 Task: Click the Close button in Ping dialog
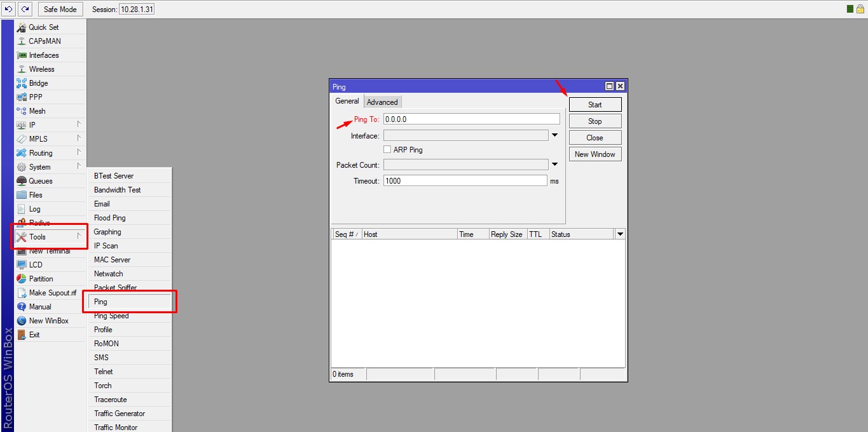pos(595,138)
